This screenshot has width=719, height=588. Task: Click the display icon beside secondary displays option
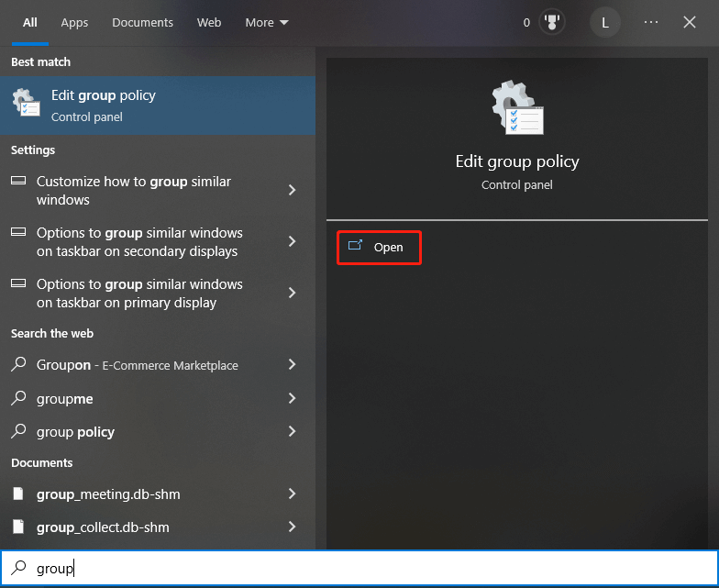[x=18, y=232]
